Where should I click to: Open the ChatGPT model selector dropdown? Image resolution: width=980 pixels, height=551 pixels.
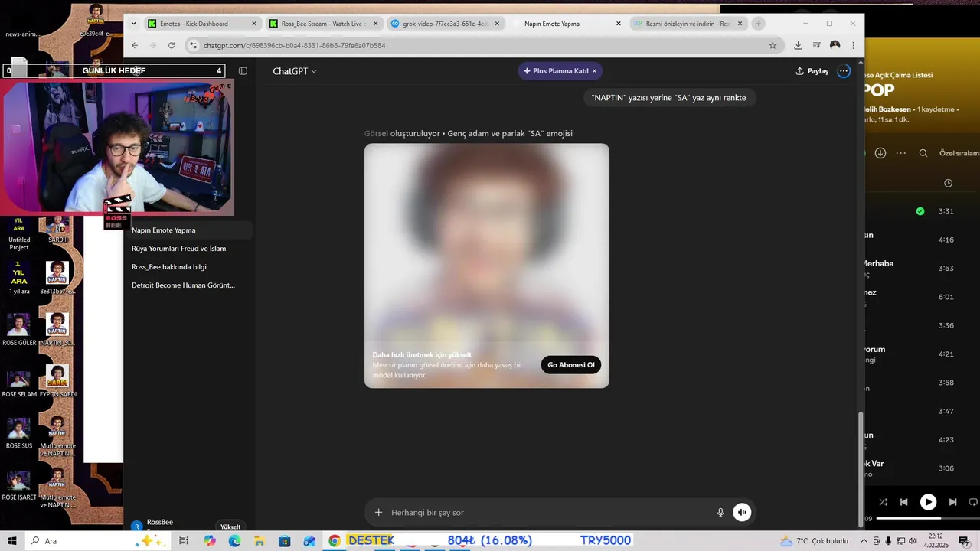coord(295,71)
